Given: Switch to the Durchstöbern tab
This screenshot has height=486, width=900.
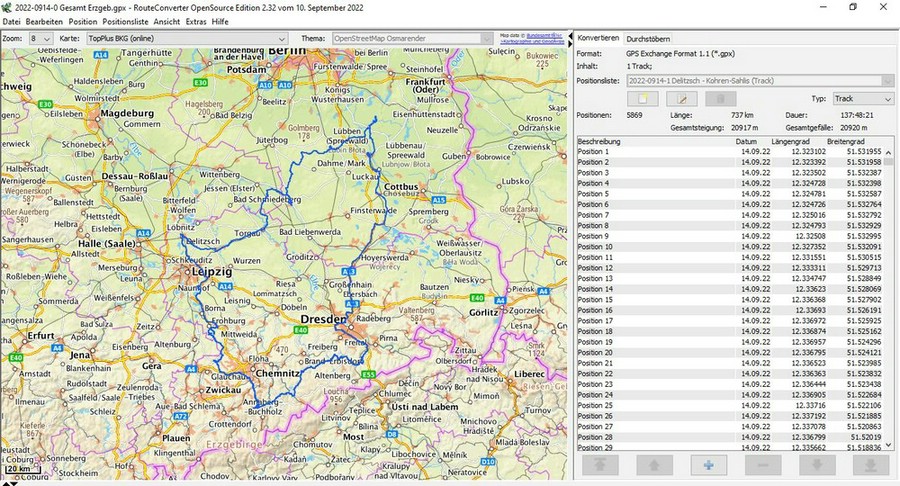Looking at the screenshot, I should click(649, 37).
